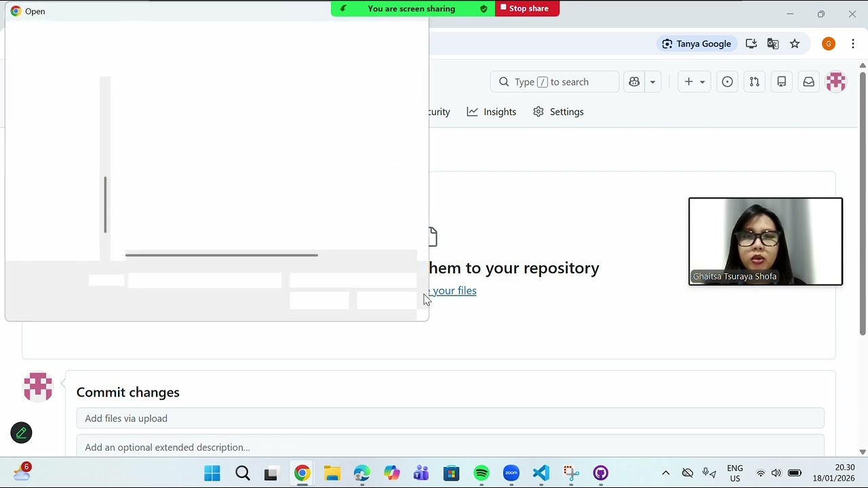
Task: Open Zoom from taskbar
Action: tap(511, 473)
